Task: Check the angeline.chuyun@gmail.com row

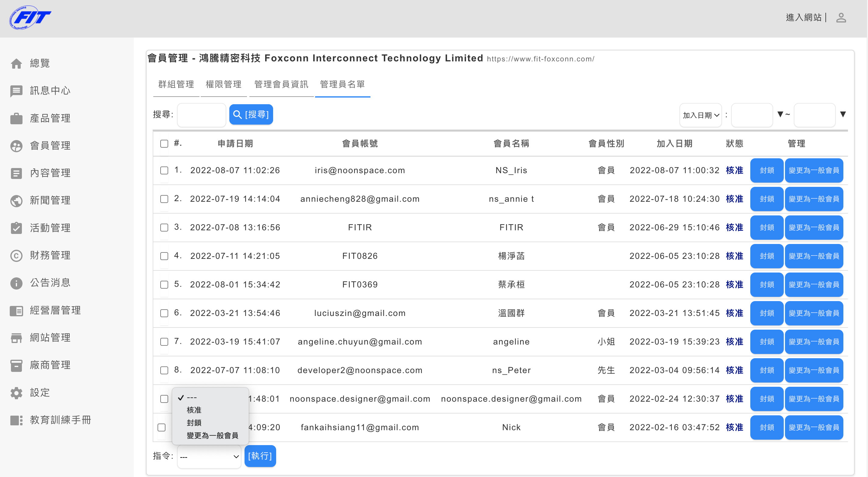Action: coord(164,342)
